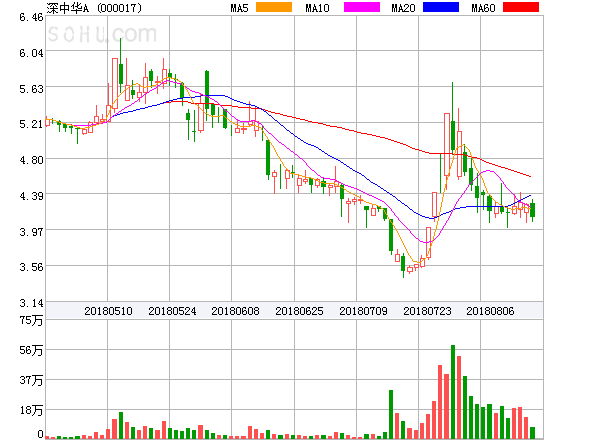Click the 3.56 price axis label
Screen dimensions: 600x440
pyautogui.click(x=31, y=267)
